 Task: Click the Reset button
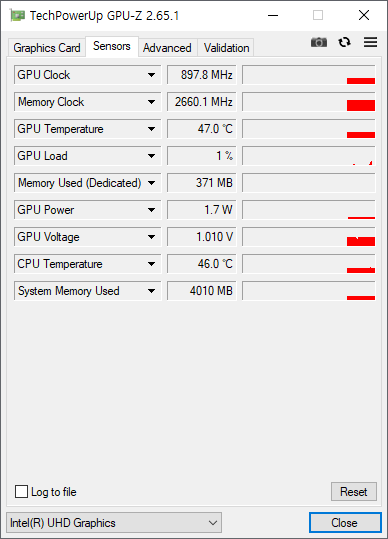(x=354, y=492)
